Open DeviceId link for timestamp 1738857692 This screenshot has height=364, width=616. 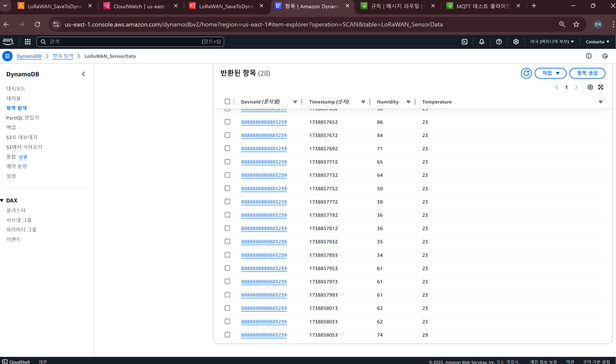click(264, 149)
